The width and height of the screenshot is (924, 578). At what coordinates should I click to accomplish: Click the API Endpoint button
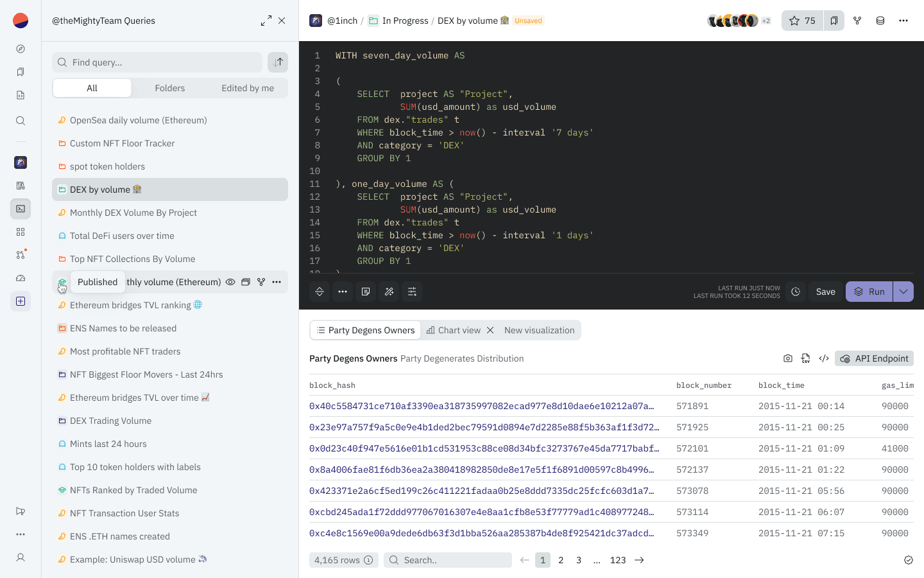(874, 358)
